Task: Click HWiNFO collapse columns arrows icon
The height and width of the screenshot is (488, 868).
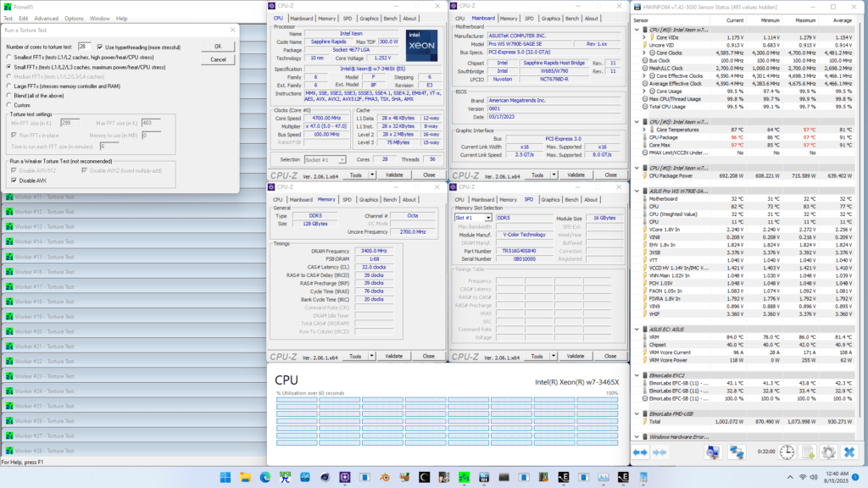Action: (x=659, y=452)
